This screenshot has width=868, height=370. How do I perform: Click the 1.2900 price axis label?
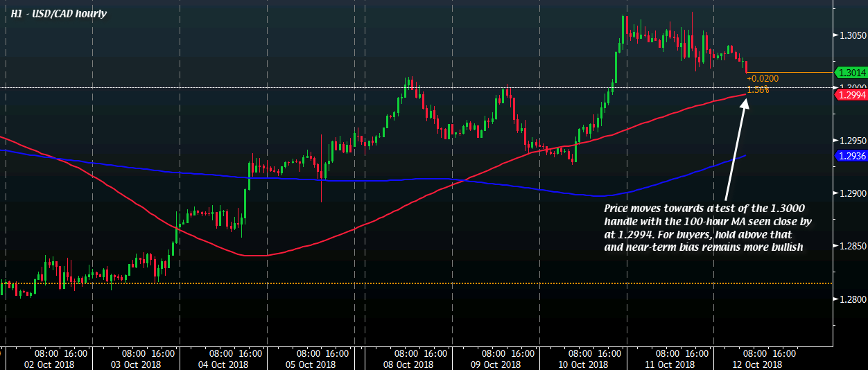tap(853, 193)
